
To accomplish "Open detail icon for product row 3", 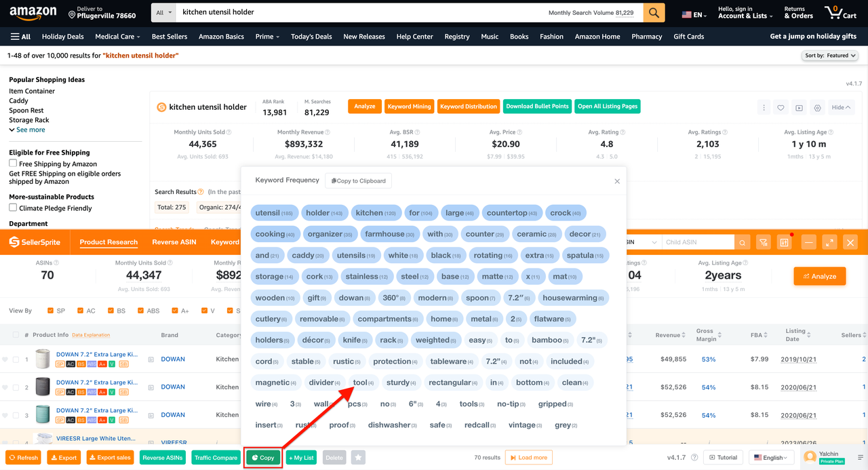I will coord(151,415).
